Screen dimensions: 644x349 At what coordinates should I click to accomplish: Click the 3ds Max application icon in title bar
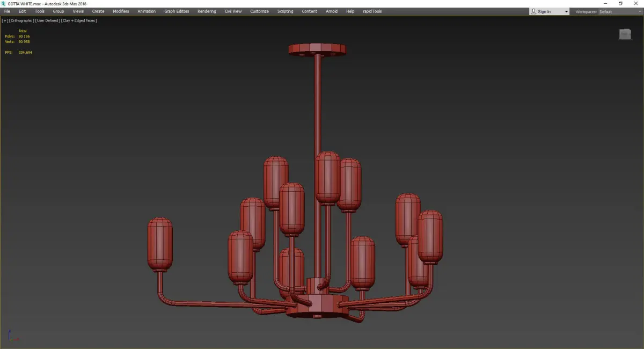[3, 4]
